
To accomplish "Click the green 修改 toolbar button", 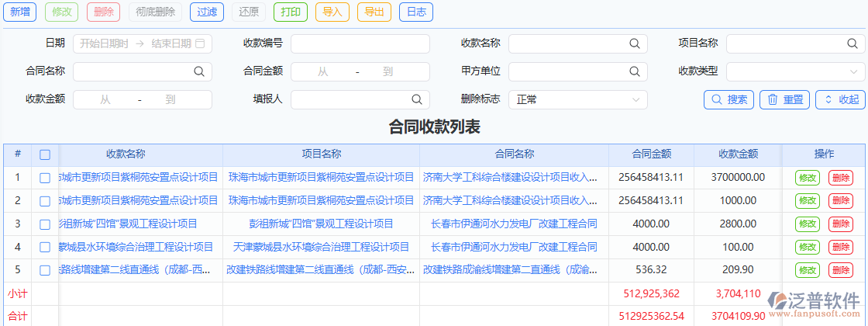I will (x=62, y=12).
